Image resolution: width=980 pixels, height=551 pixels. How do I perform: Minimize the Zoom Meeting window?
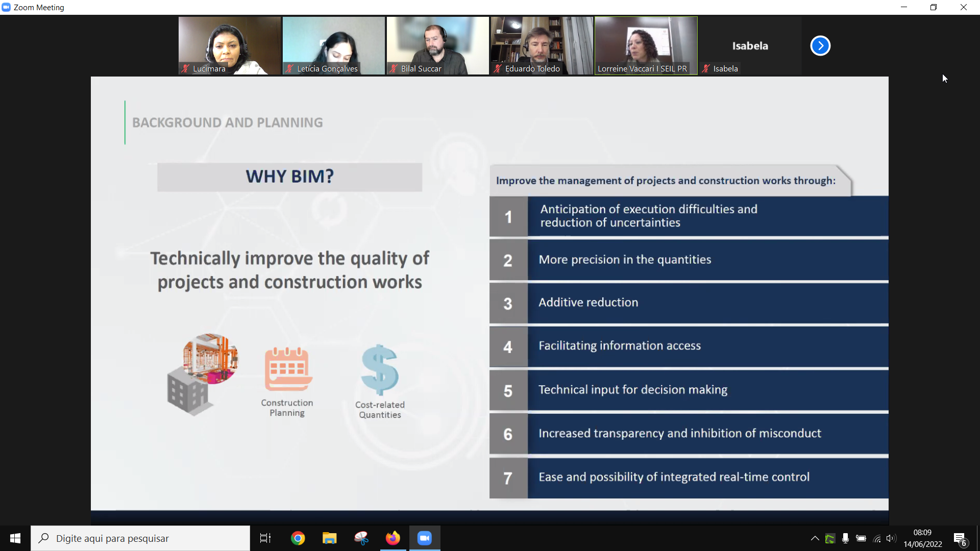pos(904,7)
